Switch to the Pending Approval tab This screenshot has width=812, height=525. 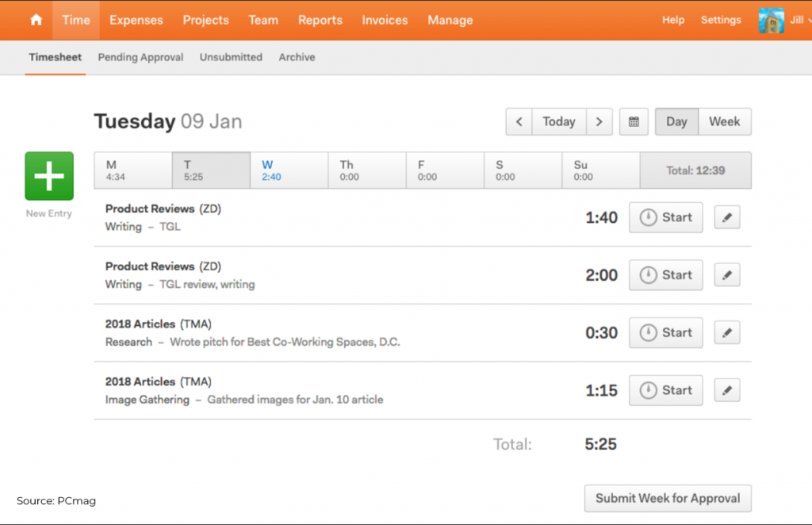coord(140,57)
